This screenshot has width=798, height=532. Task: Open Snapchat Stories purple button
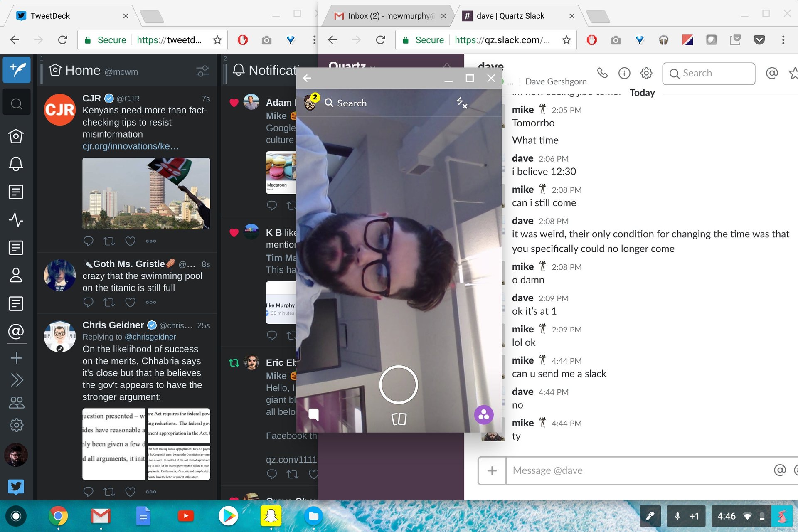(484, 414)
